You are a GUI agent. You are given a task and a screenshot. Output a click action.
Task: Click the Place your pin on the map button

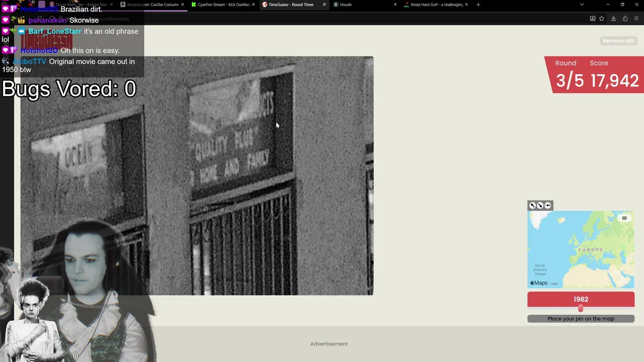[581, 318]
